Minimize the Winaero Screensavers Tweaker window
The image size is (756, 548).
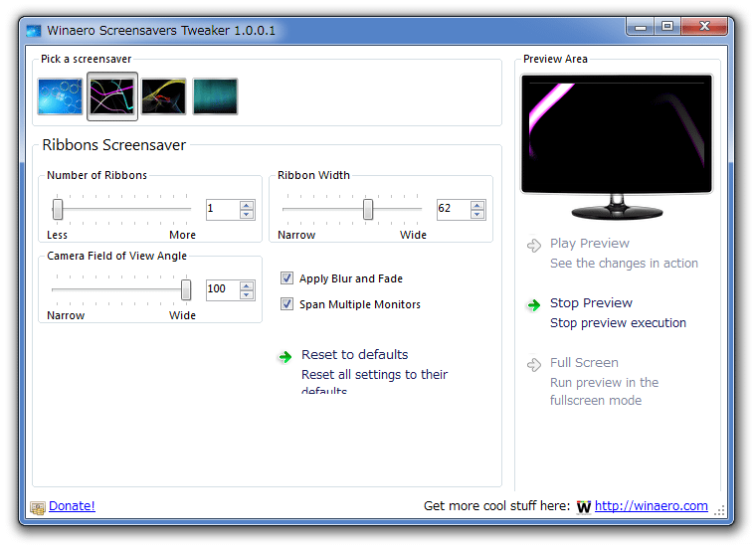coord(641,27)
